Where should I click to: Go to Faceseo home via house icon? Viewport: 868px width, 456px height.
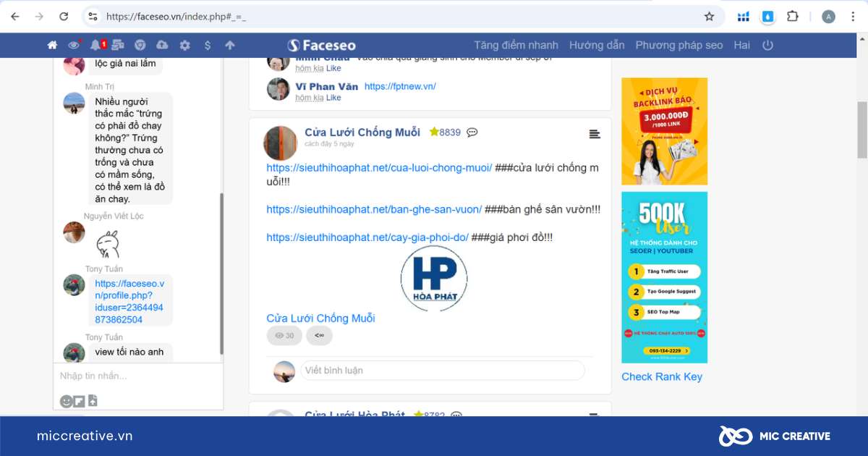[x=52, y=45]
